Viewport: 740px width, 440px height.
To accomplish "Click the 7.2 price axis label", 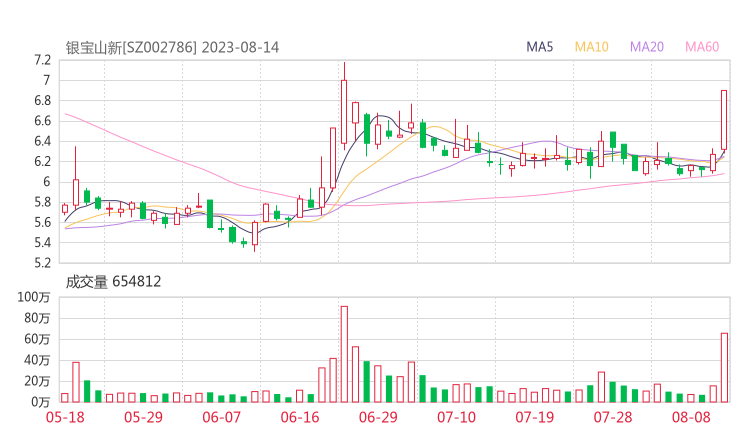I will click(42, 60).
